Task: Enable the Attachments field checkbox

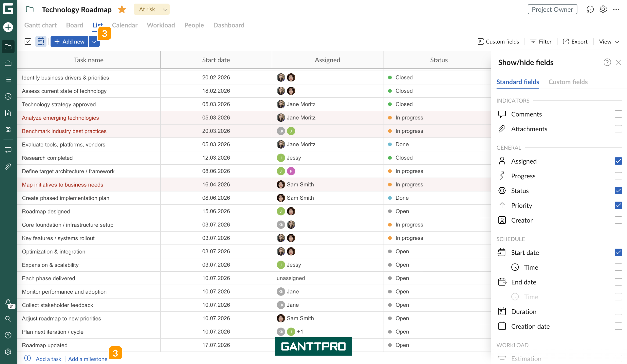Action: [x=618, y=129]
